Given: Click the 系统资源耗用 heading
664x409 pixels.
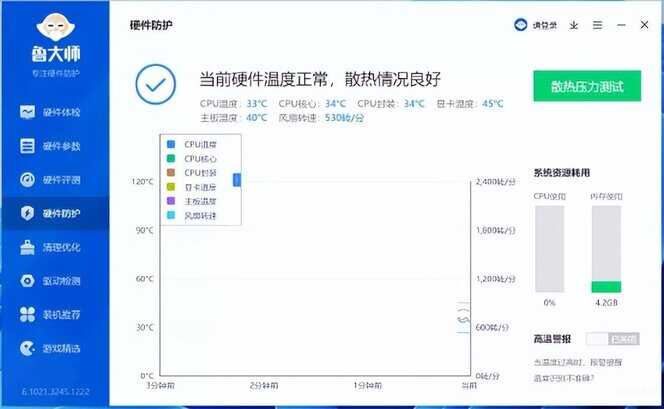Looking at the screenshot, I should 562,173.
